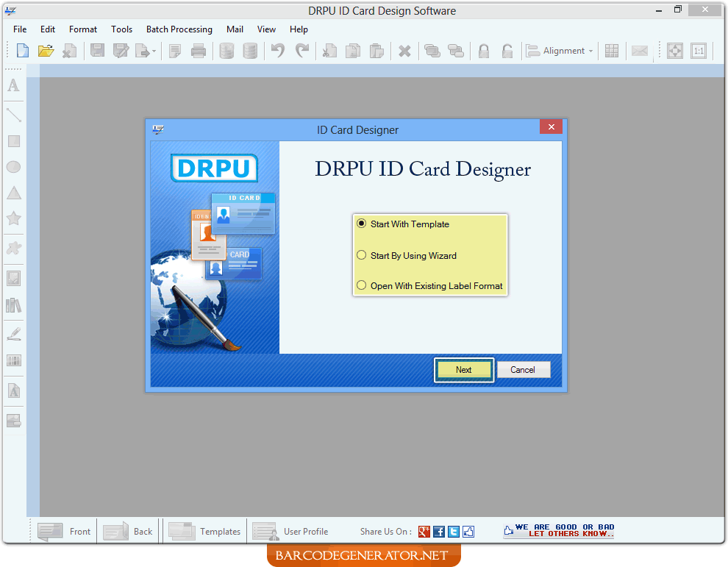Open the User Profile button

click(x=290, y=531)
